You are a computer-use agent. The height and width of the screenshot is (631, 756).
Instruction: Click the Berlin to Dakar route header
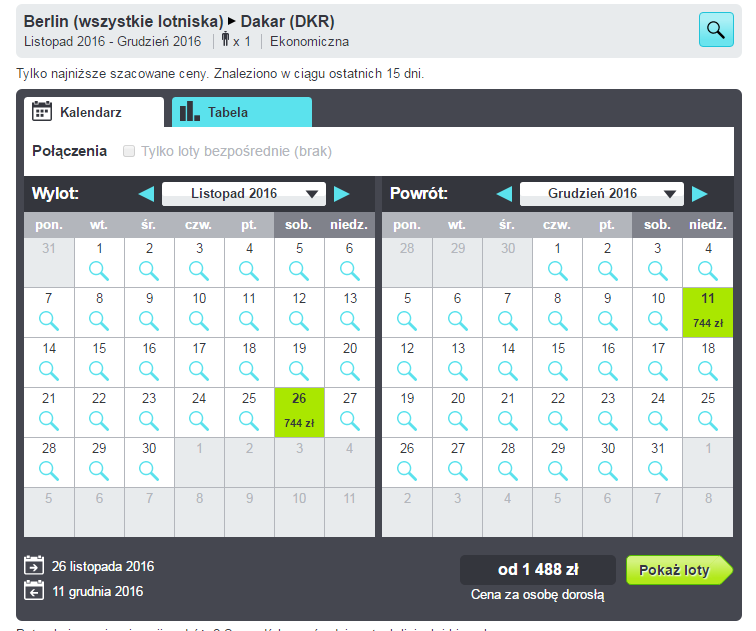pos(179,22)
